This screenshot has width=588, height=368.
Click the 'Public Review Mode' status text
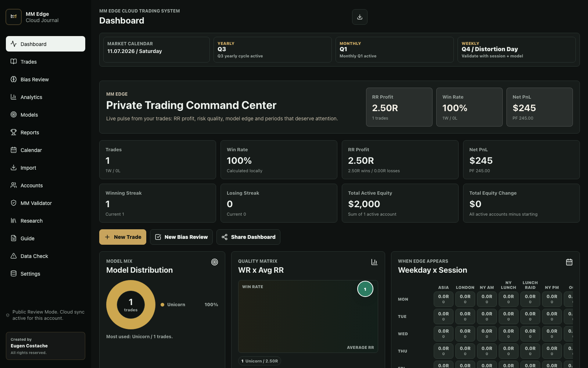pos(48,315)
